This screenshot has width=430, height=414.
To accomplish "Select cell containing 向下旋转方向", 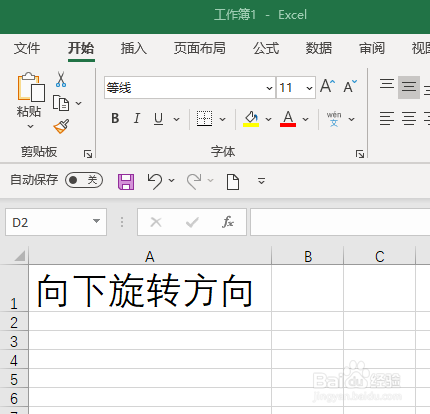I will [150, 288].
